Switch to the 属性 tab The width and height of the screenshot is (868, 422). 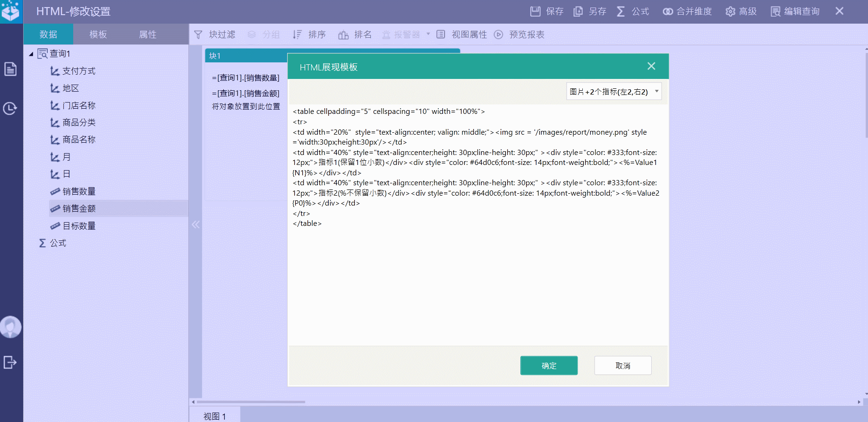click(x=148, y=34)
